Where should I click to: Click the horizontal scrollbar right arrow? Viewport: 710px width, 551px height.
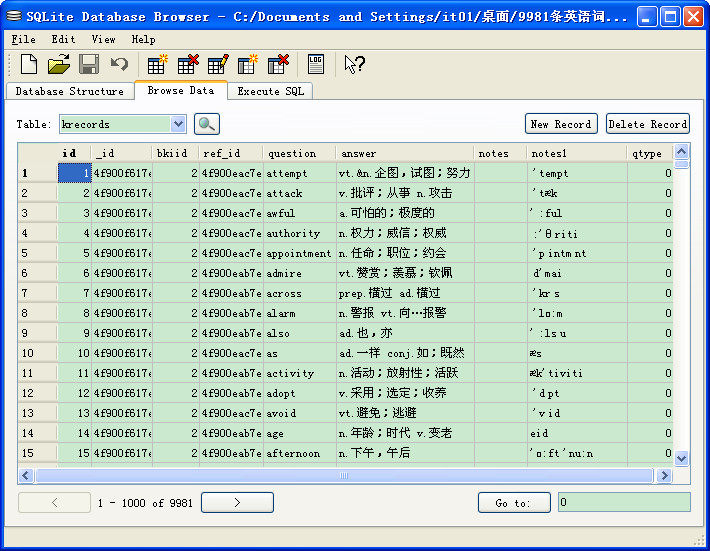click(x=664, y=475)
